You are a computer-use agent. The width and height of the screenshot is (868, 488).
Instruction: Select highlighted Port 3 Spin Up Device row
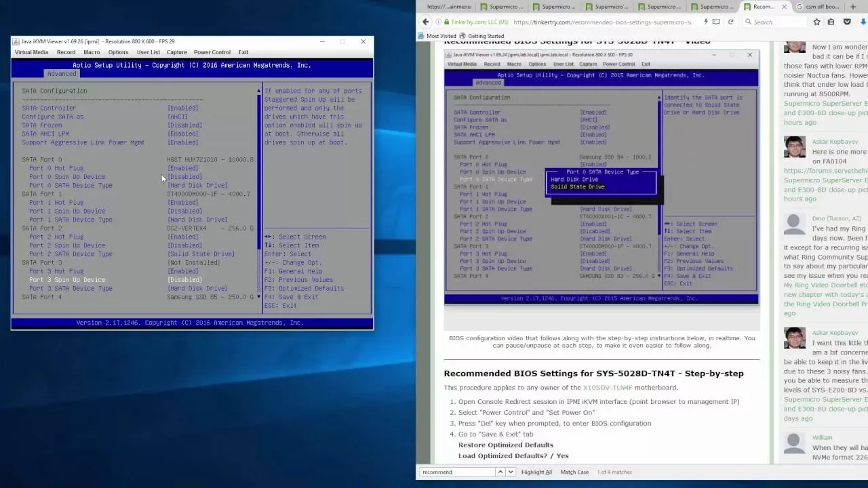coord(115,280)
